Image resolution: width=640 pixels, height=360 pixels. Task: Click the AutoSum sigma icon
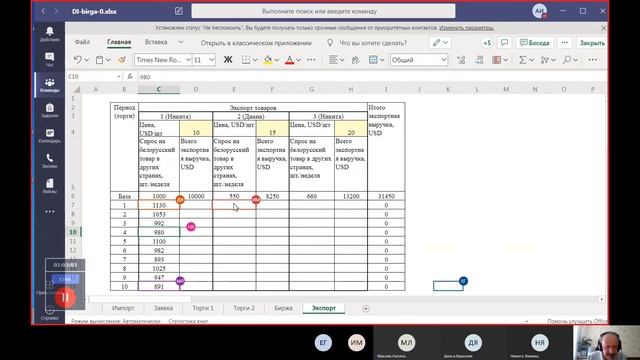[x=522, y=60]
